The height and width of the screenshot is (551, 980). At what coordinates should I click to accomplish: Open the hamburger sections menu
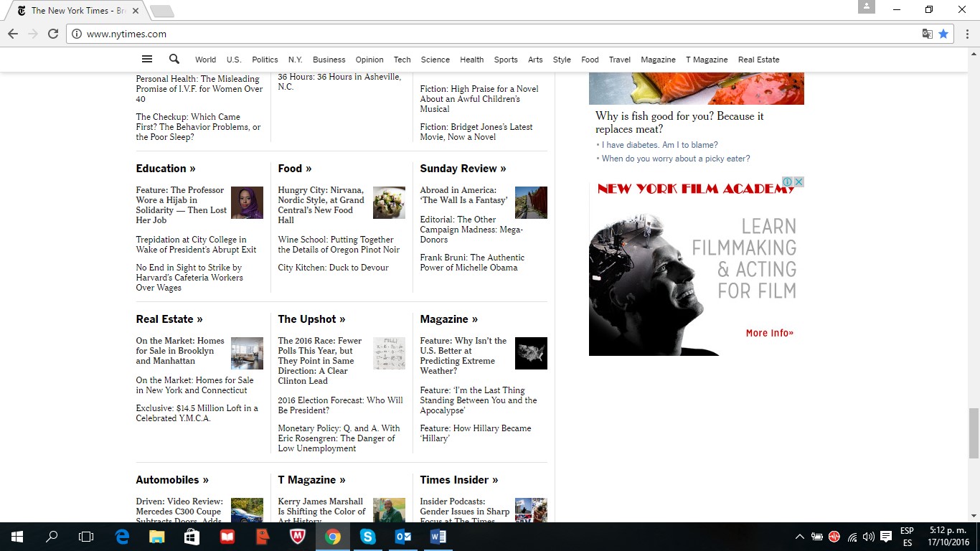click(x=147, y=60)
